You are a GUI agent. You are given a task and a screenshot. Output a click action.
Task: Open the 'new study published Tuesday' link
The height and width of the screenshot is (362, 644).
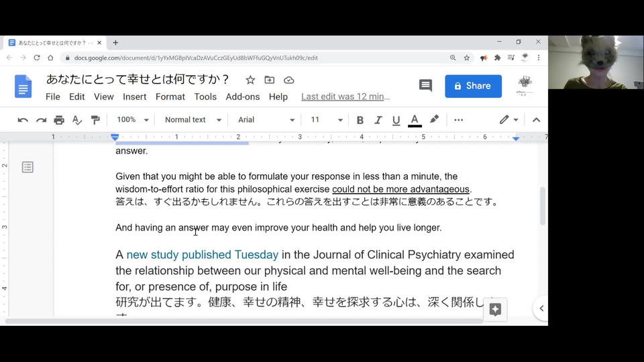(202, 255)
